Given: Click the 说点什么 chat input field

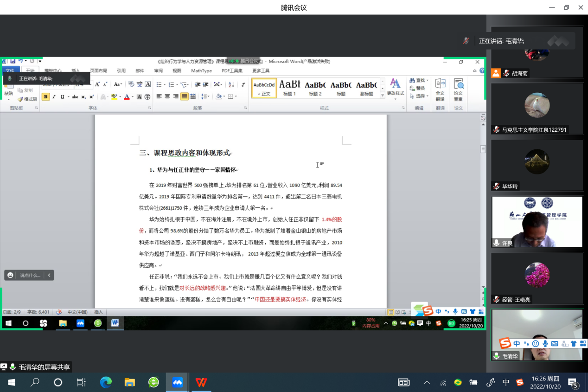Looking at the screenshot, I should tap(30, 275).
